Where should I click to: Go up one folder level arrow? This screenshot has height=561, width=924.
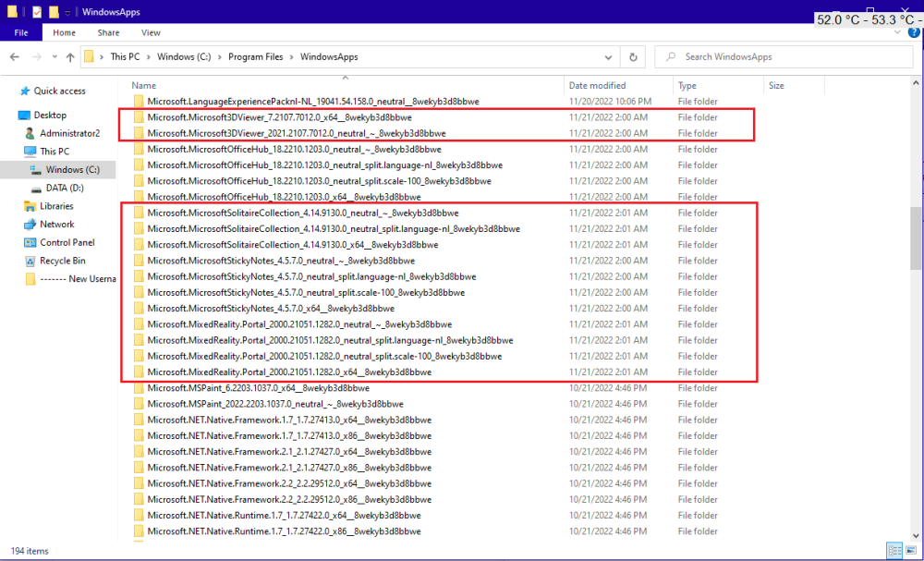point(70,57)
